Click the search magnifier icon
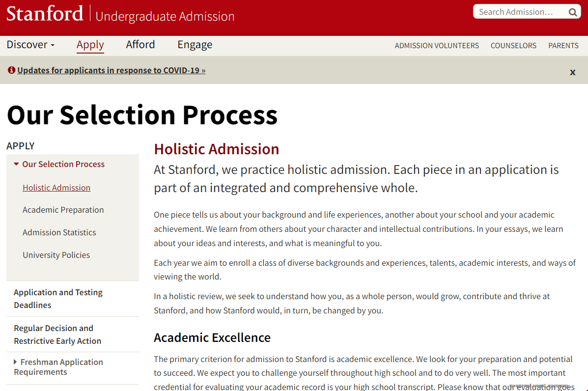This screenshot has height=391, width=588. [573, 12]
